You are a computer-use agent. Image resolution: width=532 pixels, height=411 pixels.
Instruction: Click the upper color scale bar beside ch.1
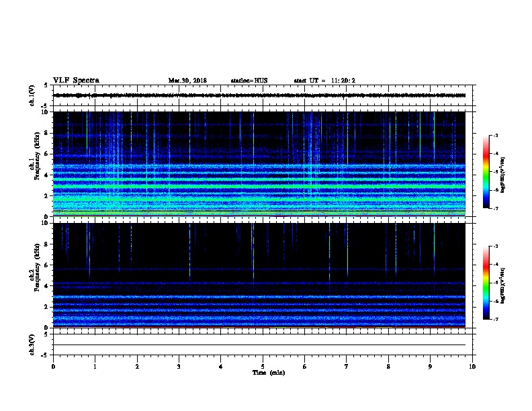point(486,172)
